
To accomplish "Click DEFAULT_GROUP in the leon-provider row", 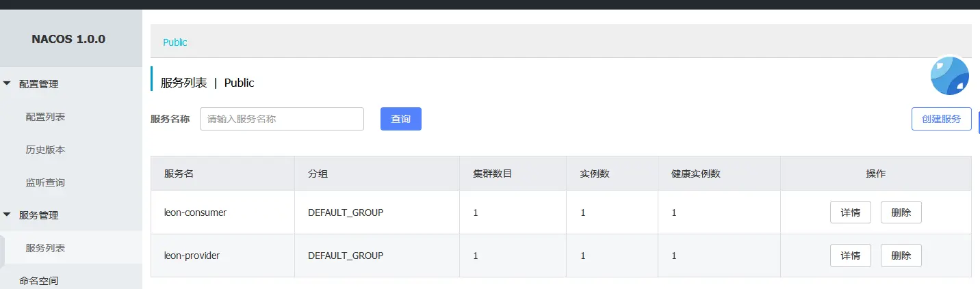I will coord(346,256).
